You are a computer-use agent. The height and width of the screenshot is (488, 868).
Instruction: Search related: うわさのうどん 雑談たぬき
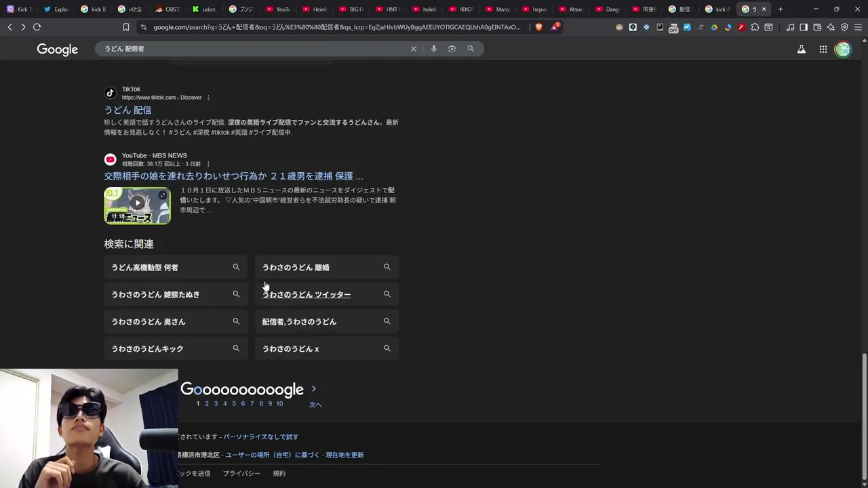coord(176,294)
